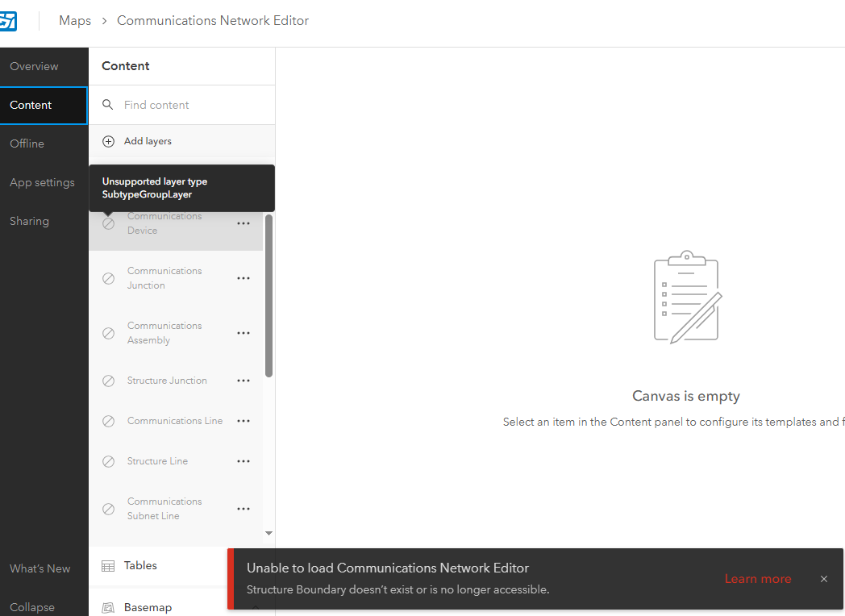
Task: Click Learn more in error banner
Action: point(758,579)
